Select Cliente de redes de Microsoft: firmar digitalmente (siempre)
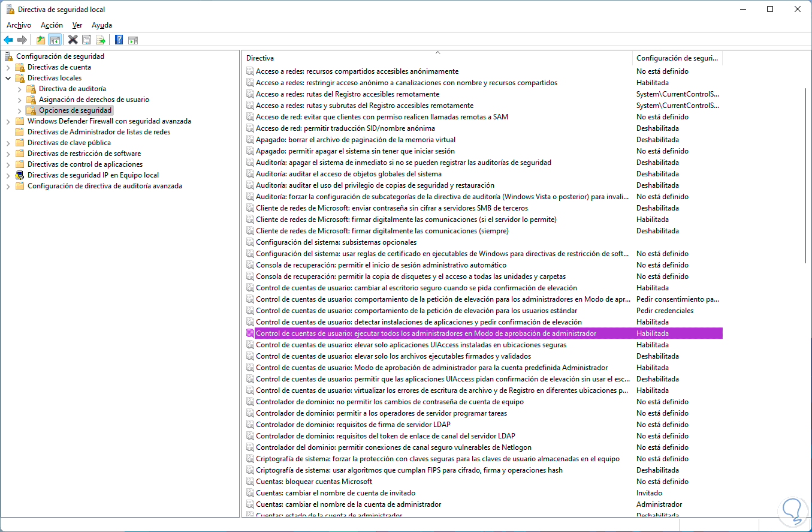 (x=382, y=231)
